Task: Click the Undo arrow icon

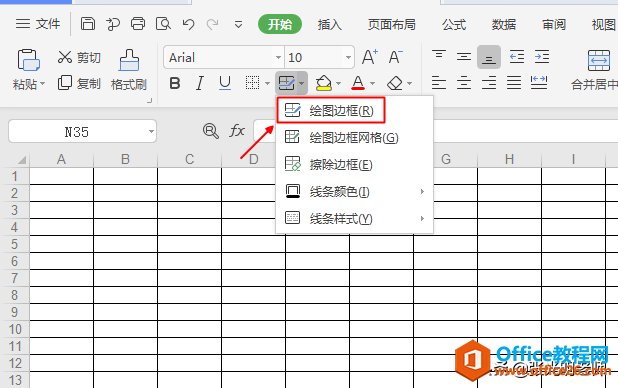Action: 189,24
